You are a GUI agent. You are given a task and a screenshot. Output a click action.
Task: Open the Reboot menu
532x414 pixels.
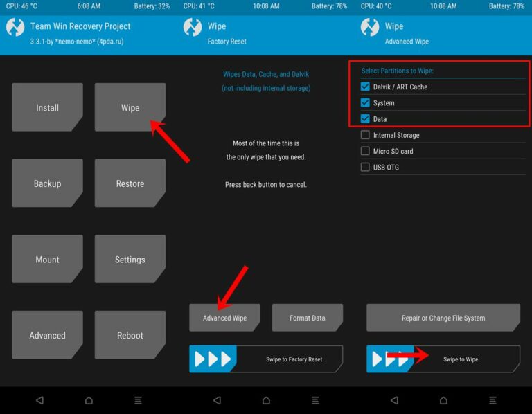click(x=130, y=335)
